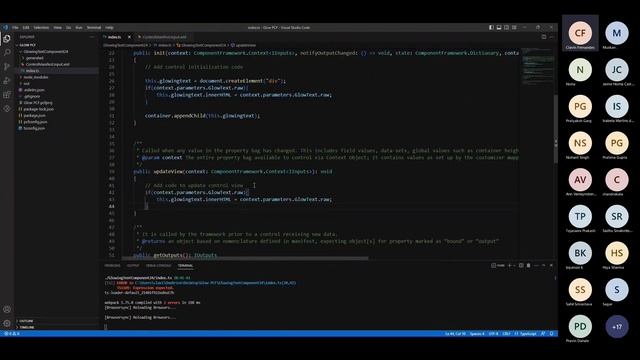Viewport: 640px width, 360px height.
Task: Open editor More Actions ellipsis
Action: coord(551,37)
